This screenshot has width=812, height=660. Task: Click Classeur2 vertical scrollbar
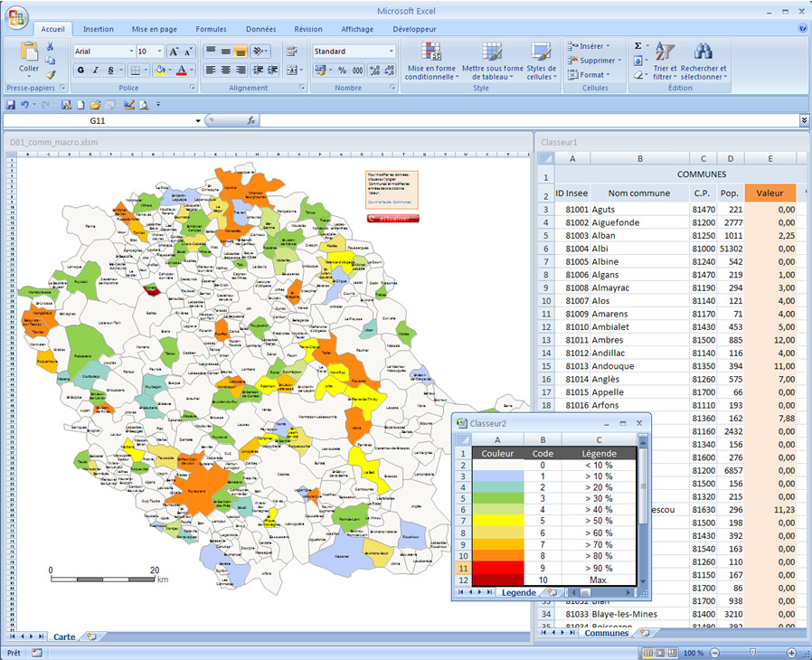pos(643,510)
